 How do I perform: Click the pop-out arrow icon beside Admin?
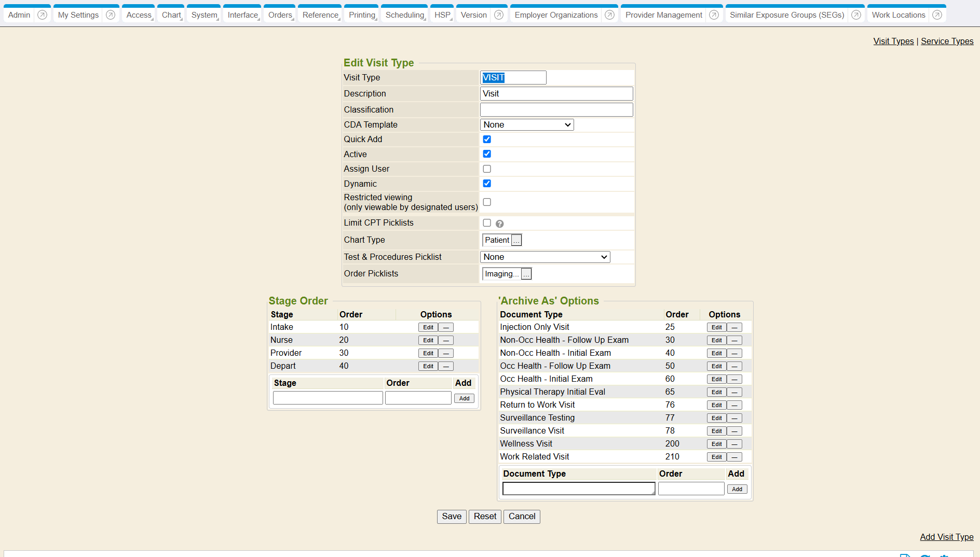[43, 15]
